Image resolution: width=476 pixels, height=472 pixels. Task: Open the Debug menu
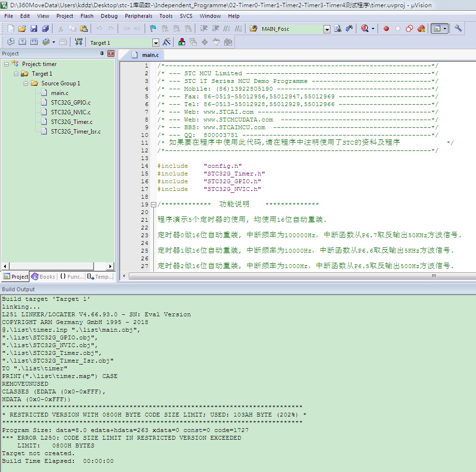109,16
